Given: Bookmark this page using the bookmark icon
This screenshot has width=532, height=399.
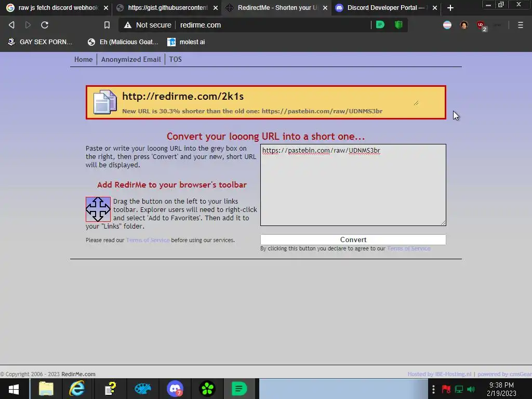Looking at the screenshot, I should 107,25.
